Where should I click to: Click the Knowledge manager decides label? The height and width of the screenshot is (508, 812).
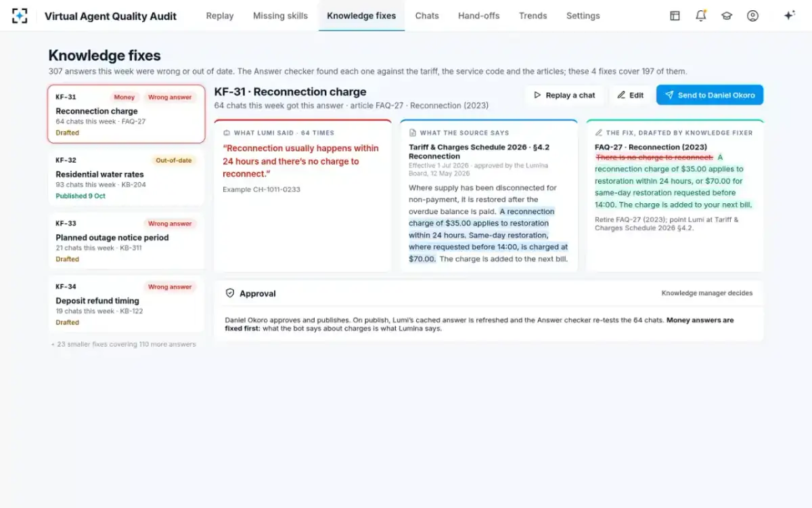(x=707, y=293)
